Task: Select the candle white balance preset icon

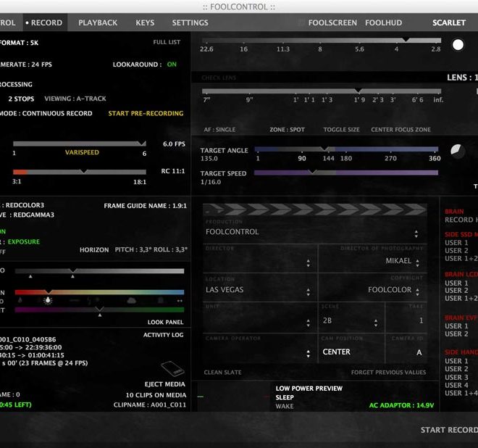Action: click(20, 300)
